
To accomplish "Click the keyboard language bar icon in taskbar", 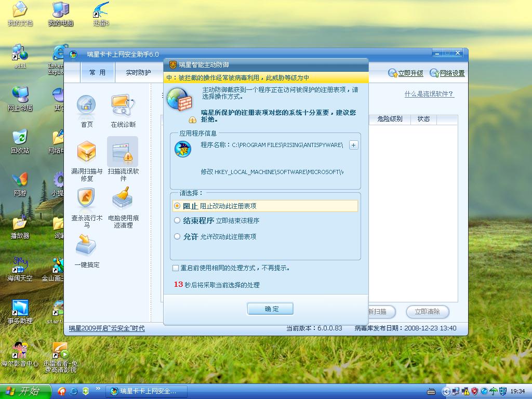I will click(x=431, y=392).
